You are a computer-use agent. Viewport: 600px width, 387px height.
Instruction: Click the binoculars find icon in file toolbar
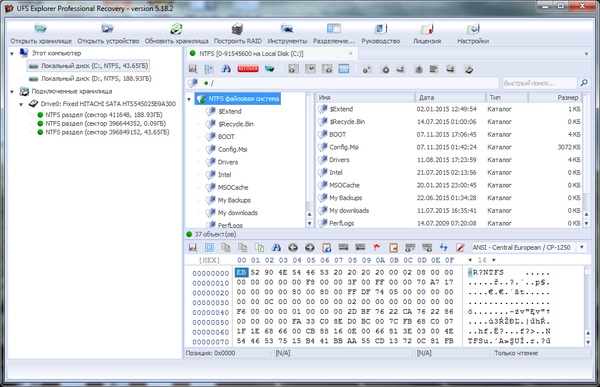[226, 69]
